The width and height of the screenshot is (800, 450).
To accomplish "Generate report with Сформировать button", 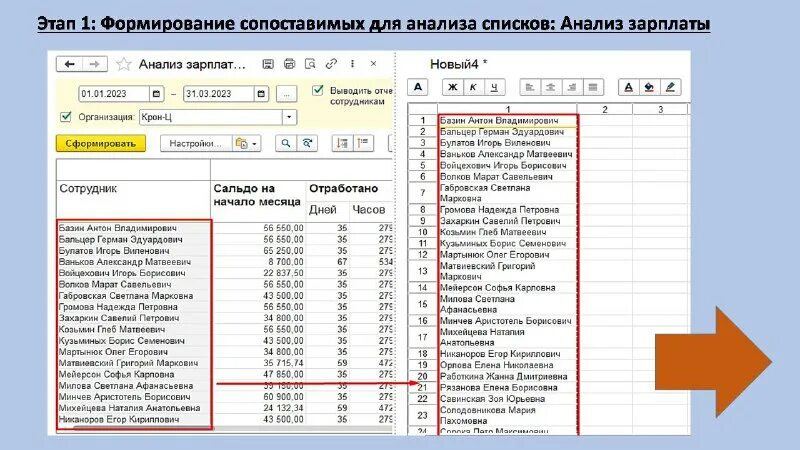I will tap(101, 144).
